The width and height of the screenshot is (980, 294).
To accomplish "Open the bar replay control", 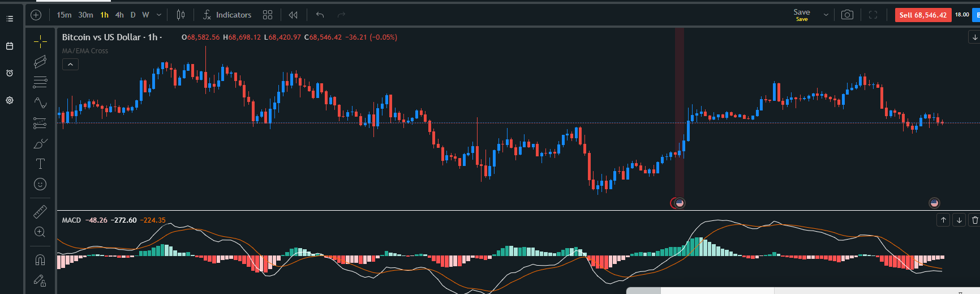I will pos(293,15).
